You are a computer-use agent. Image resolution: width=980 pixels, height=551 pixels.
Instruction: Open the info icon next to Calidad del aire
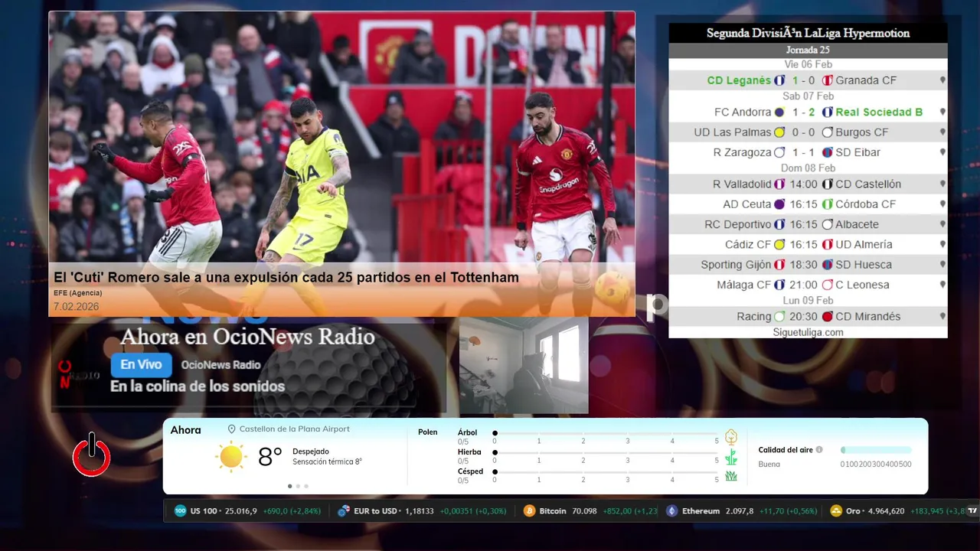click(x=819, y=450)
